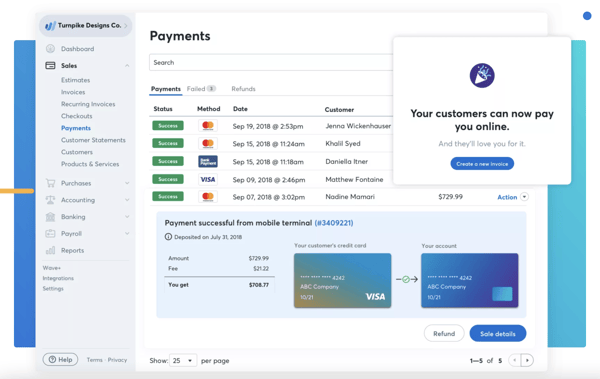This screenshot has height=379, width=600.
Task: Click the Status column header
Action: (x=163, y=109)
